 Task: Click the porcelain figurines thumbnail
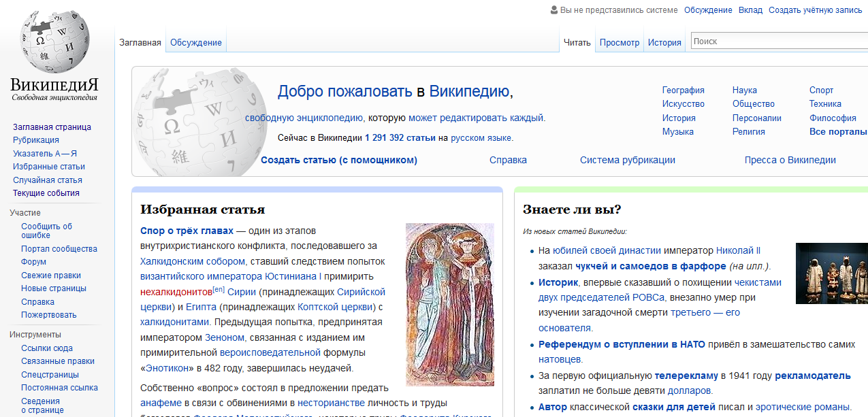coord(832,273)
